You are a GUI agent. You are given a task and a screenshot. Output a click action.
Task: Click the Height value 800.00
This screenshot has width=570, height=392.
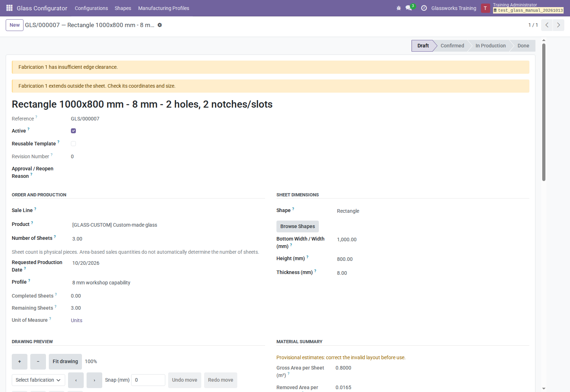click(x=345, y=259)
